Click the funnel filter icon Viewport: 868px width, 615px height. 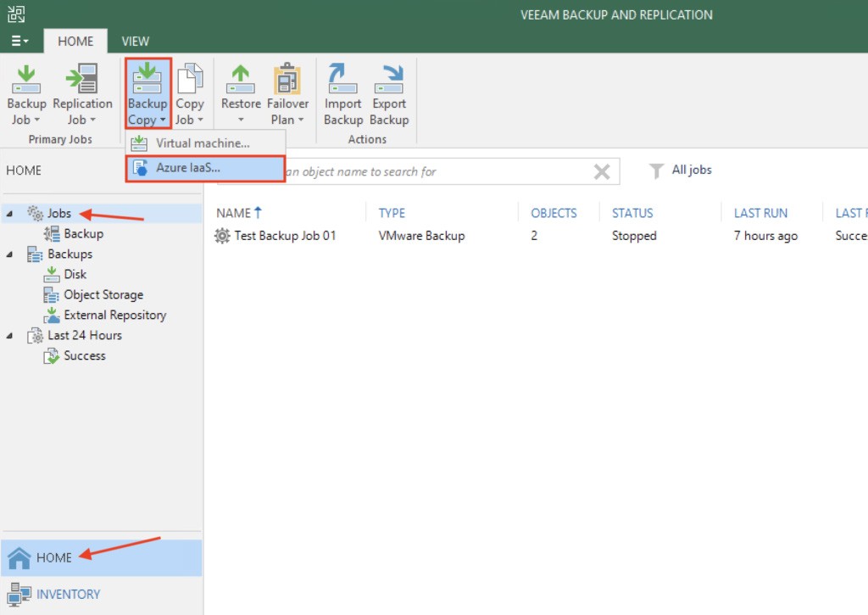[x=656, y=171]
